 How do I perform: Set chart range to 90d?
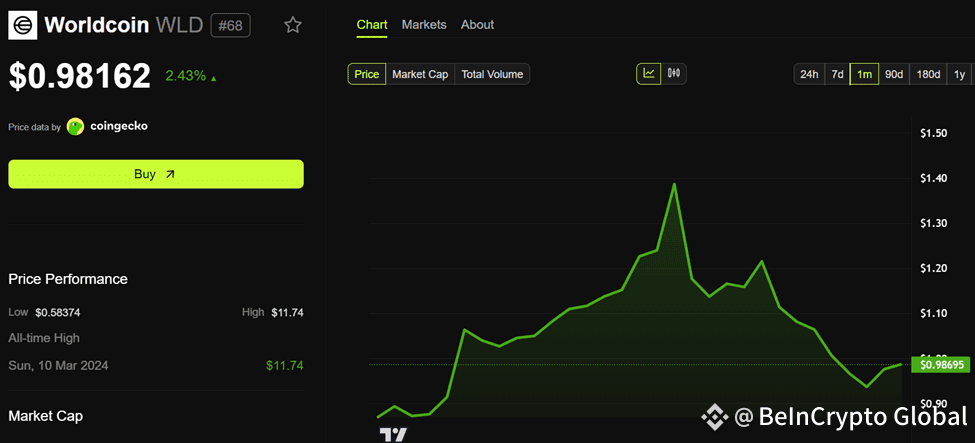click(x=894, y=74)
